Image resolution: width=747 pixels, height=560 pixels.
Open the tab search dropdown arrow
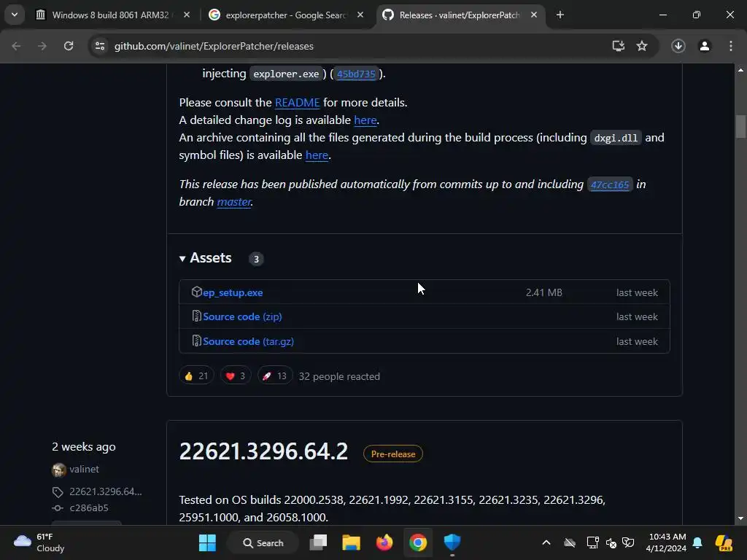[x=15, y=15]
